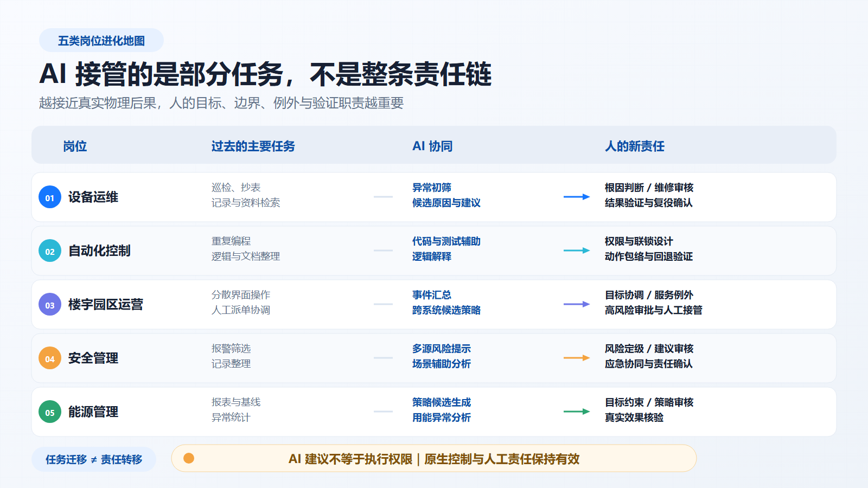Click the text 分散界面操作

[241, 294]
